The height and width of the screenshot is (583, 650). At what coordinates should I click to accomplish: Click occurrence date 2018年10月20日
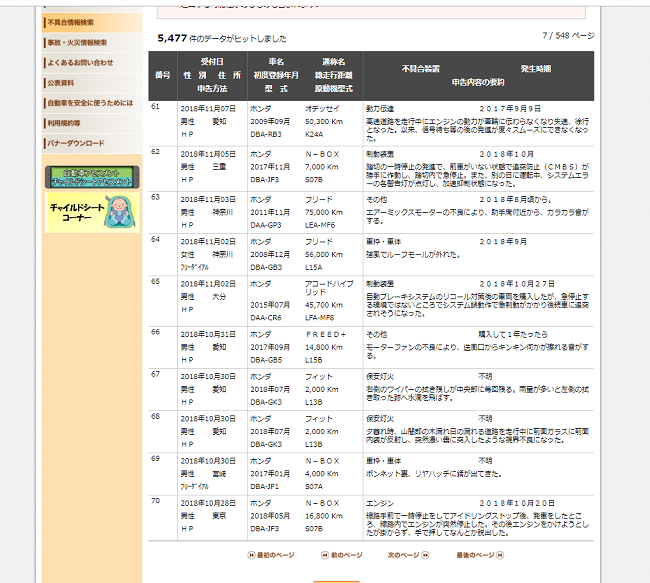517,503
